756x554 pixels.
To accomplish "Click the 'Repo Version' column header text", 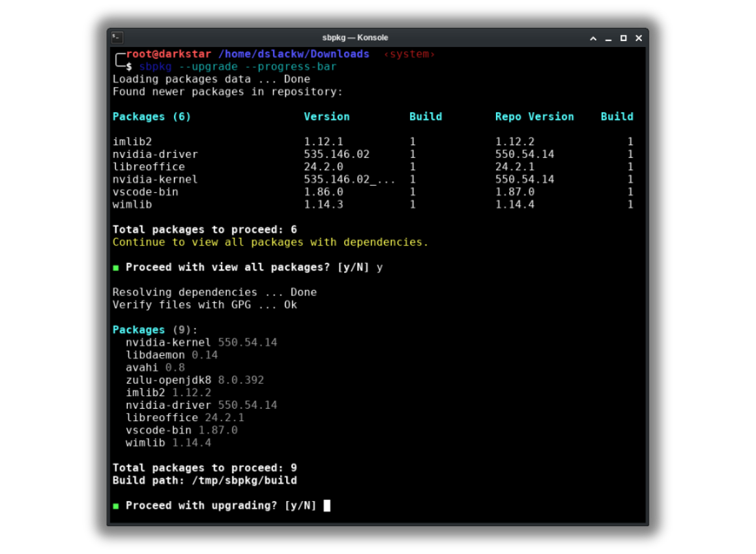I will (534, 117).
